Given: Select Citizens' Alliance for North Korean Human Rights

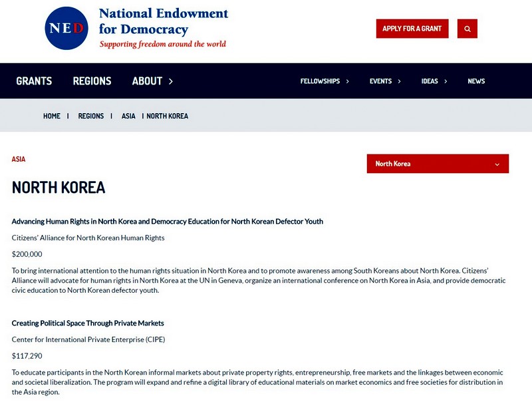Looking at the screenshot, I should (88, 238).
